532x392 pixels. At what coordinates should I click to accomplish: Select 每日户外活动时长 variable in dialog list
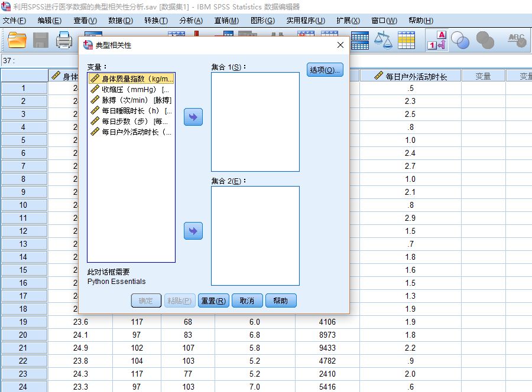click(132, 132)
